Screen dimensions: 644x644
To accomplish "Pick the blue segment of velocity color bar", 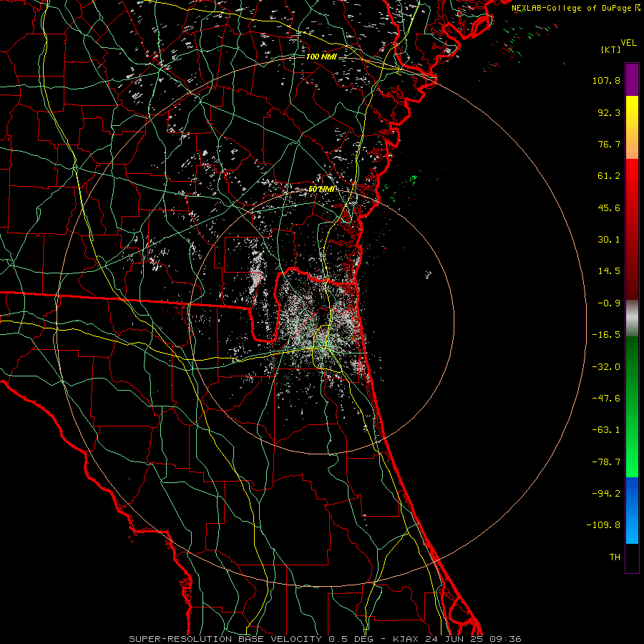I will 632,510.
